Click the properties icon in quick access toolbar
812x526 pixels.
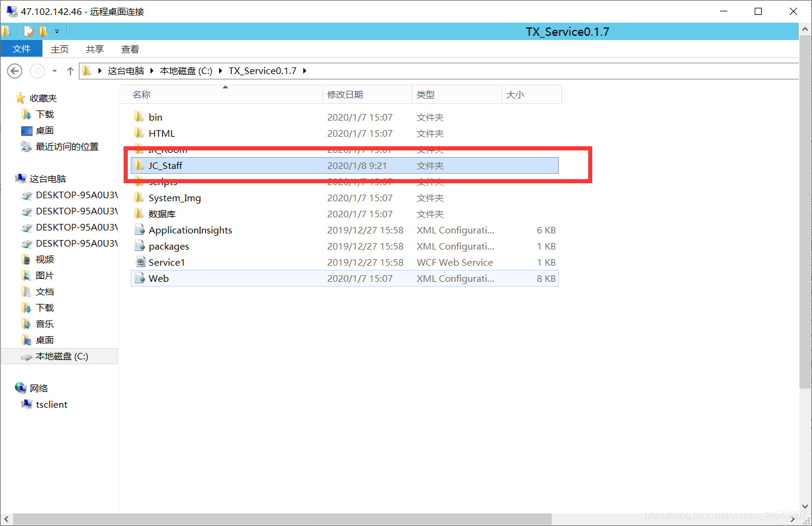29,31
